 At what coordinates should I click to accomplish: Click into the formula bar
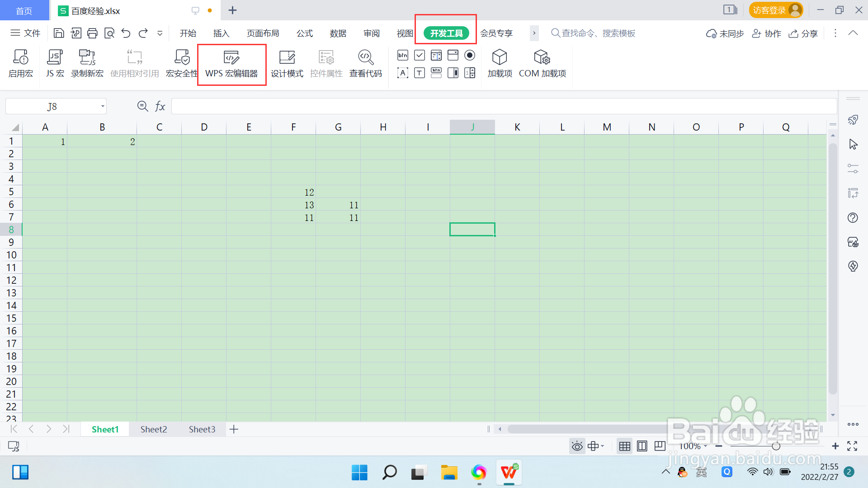504,106
